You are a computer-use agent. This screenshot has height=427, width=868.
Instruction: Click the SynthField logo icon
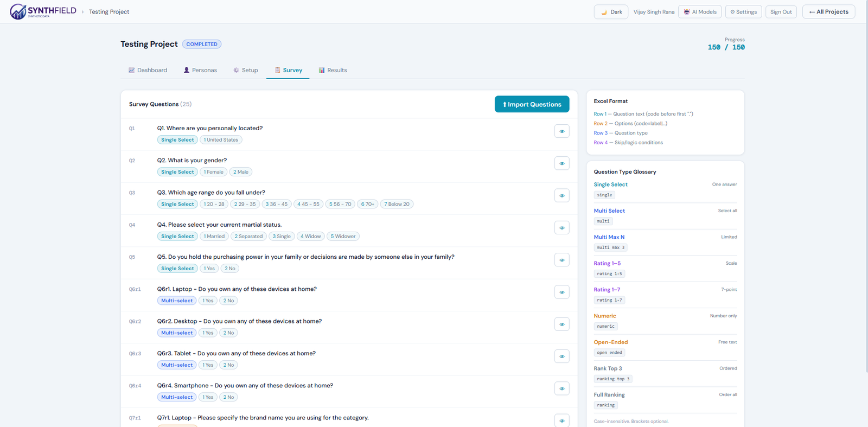18,11
